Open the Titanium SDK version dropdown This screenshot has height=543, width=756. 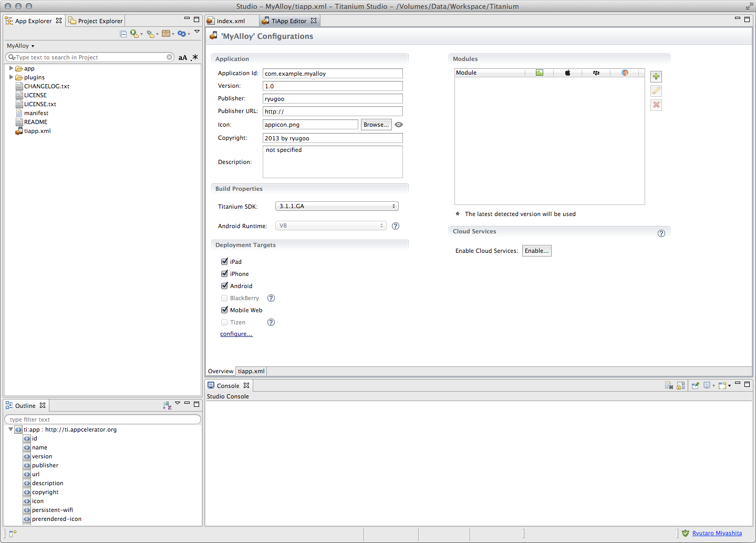click(x=337, y=206)
